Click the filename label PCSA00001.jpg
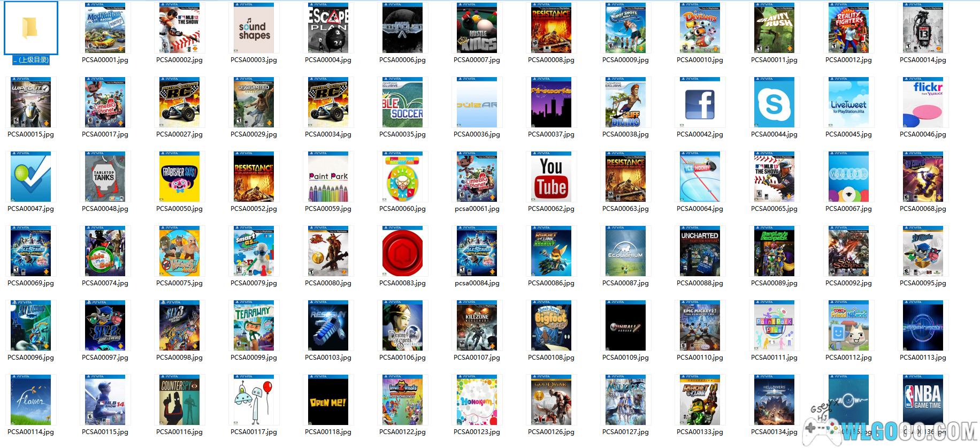The width and height of the screenshot is (980, 448). [105, 60]
